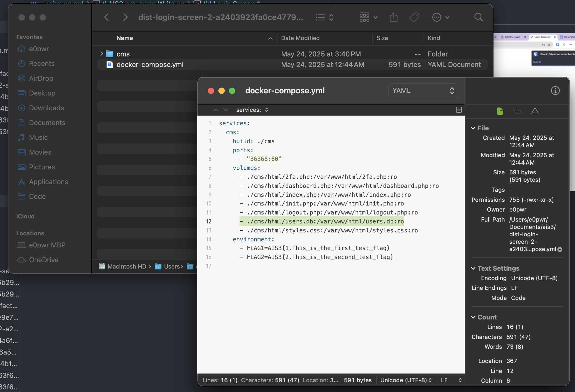Click the Finder tag icon
The width and height of the screenshot is (575, 392).
[414, 17]
